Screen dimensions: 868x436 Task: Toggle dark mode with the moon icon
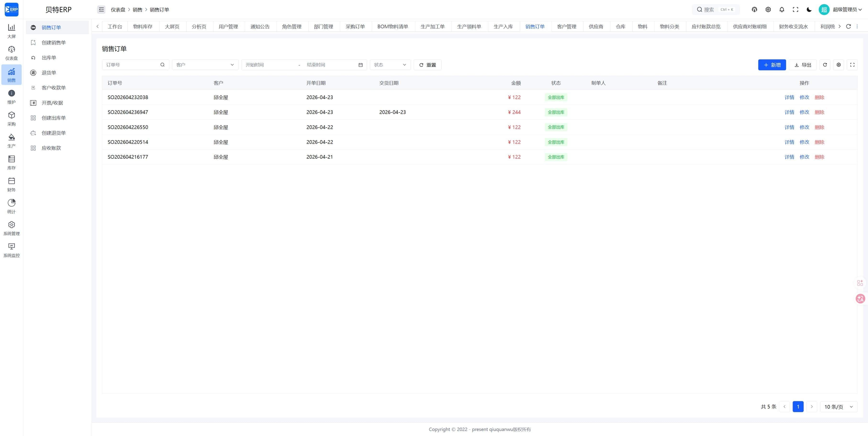point(809,9)
